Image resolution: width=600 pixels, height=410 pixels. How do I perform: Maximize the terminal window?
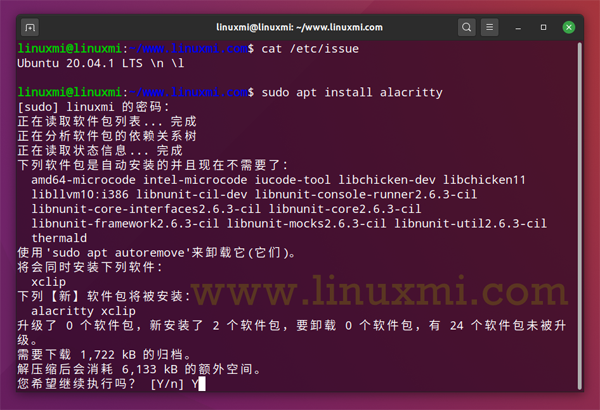[x=543, y=27]
